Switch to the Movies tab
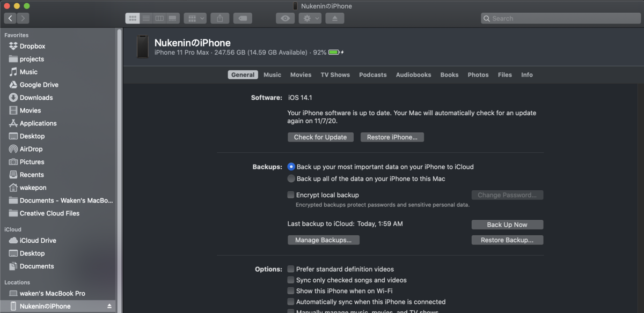 [x=301, y=75]
